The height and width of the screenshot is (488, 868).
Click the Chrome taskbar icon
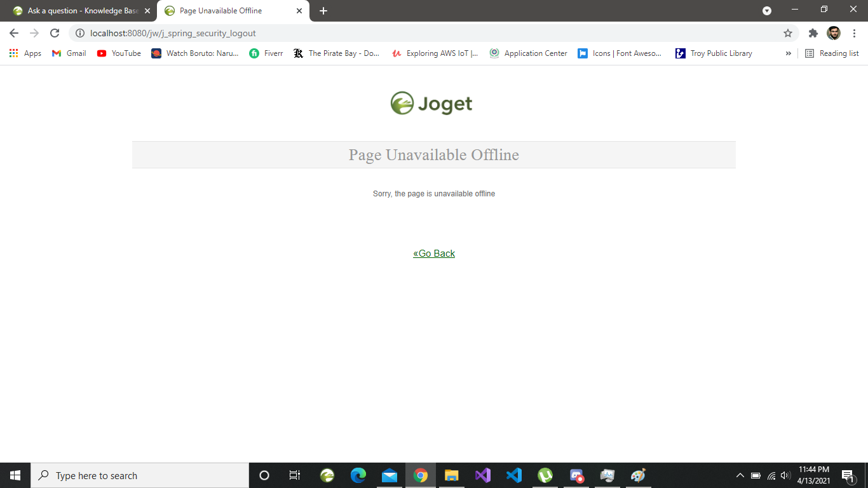pos(421,475)
